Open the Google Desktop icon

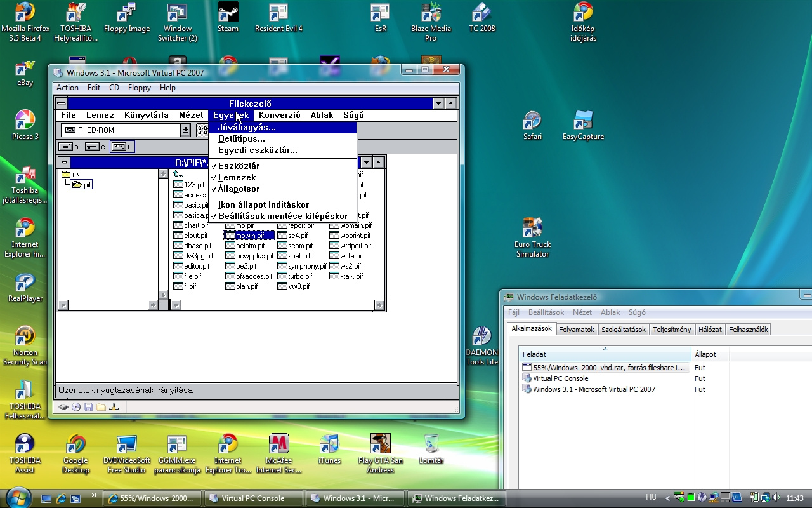tap(75, 454)
